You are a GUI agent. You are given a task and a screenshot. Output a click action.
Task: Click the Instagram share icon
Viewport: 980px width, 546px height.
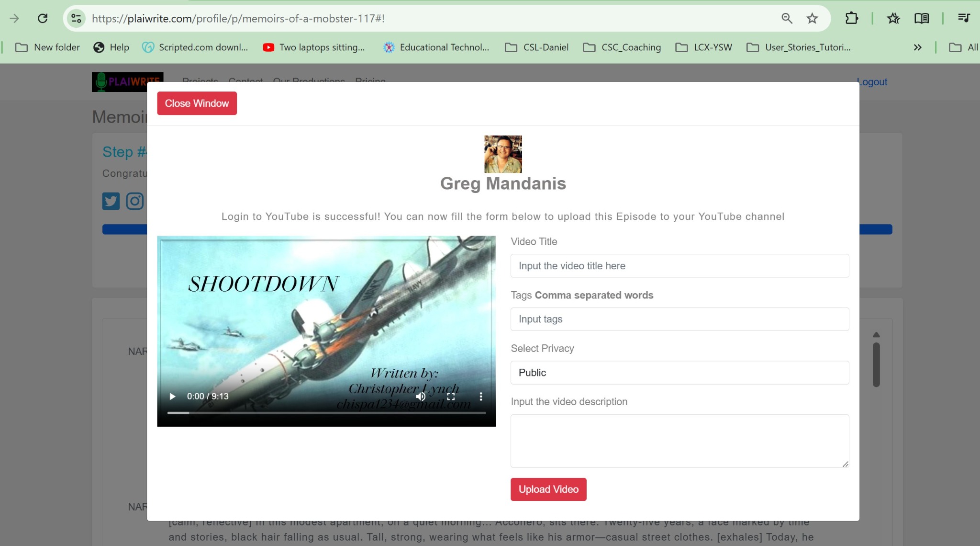[135, 201]
